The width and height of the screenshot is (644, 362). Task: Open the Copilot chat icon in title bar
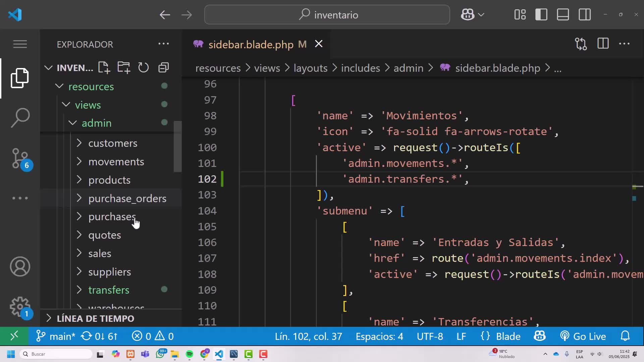[468, 15]
